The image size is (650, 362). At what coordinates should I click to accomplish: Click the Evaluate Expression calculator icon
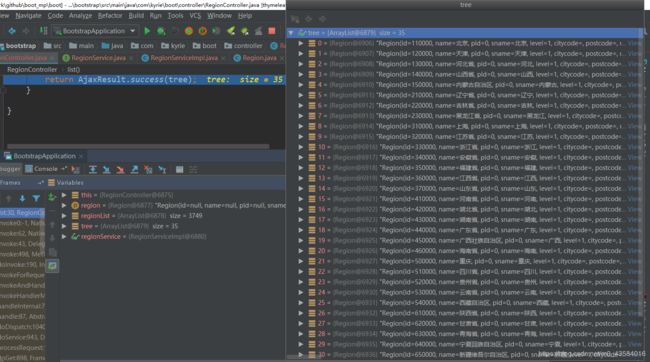[x=179, y=169]
